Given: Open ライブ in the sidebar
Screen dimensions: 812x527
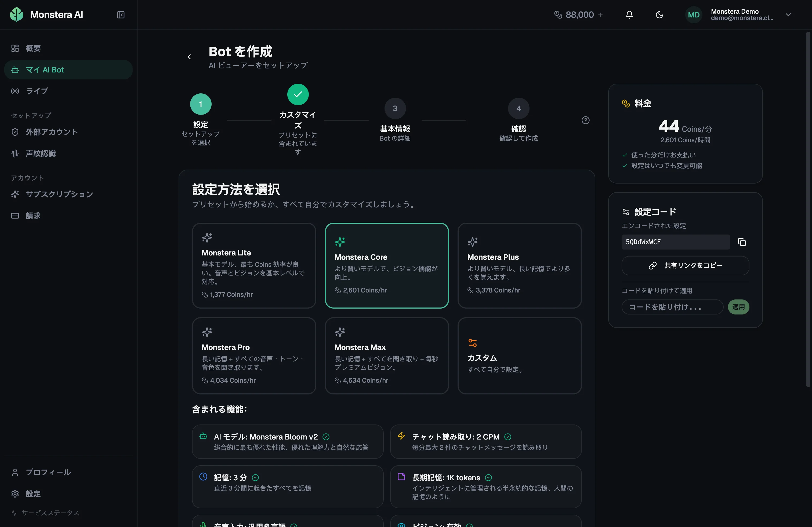Looking at the screenshot, I should click(x=37, y=91).
